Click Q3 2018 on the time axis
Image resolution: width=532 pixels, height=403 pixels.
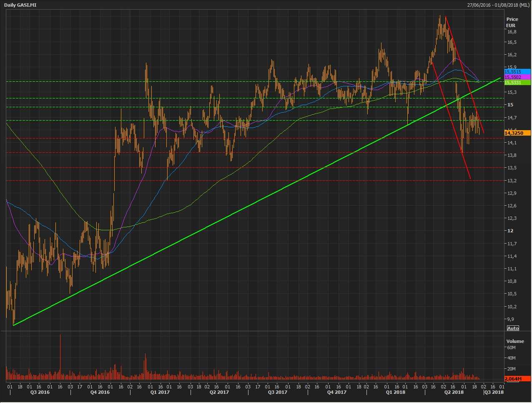tap(494, 392)
